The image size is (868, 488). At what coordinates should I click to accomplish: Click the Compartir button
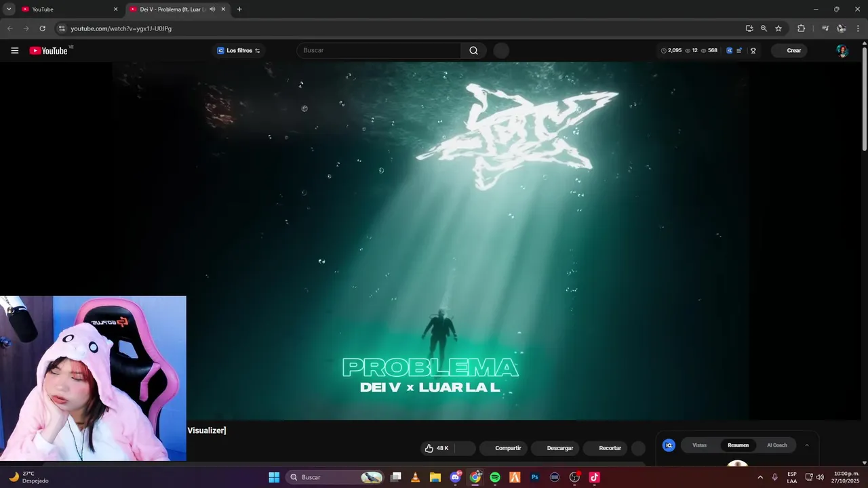click(x=502, y=448)
